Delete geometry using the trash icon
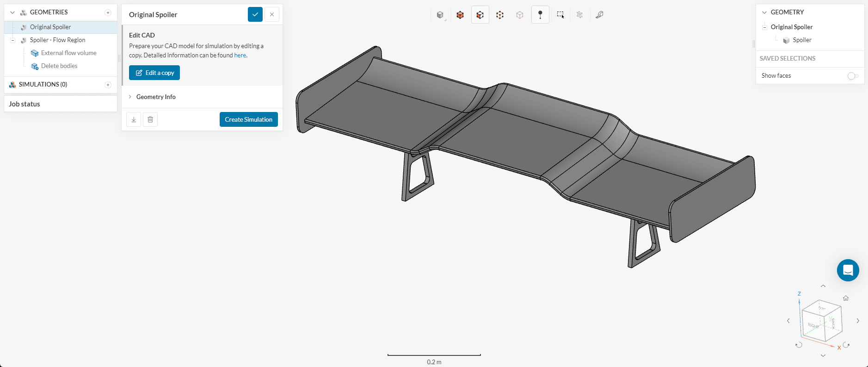This screenshot has height=367, width=868. click(150, 119)
